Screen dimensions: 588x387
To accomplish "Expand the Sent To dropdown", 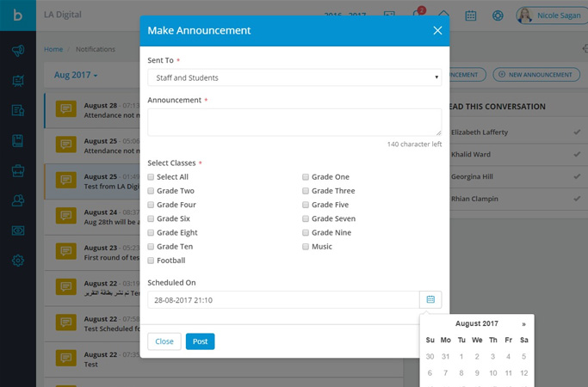I will click(x=294, y=77).
